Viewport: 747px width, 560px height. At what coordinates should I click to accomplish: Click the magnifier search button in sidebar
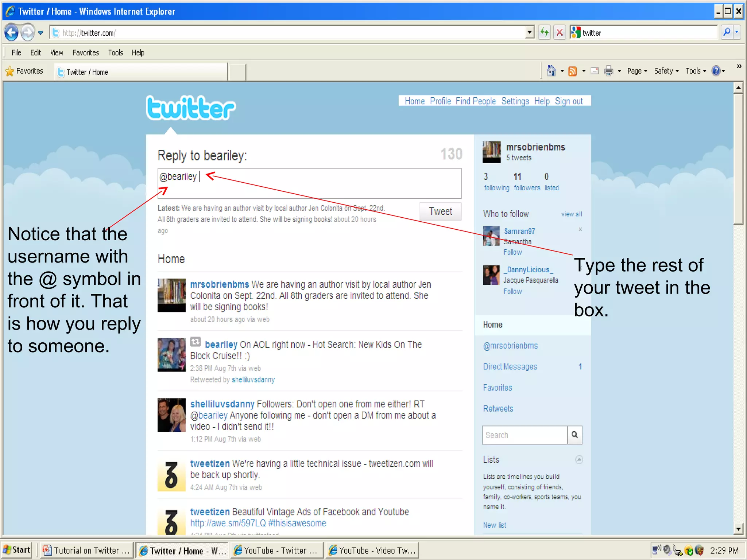(x=574, y=435)
